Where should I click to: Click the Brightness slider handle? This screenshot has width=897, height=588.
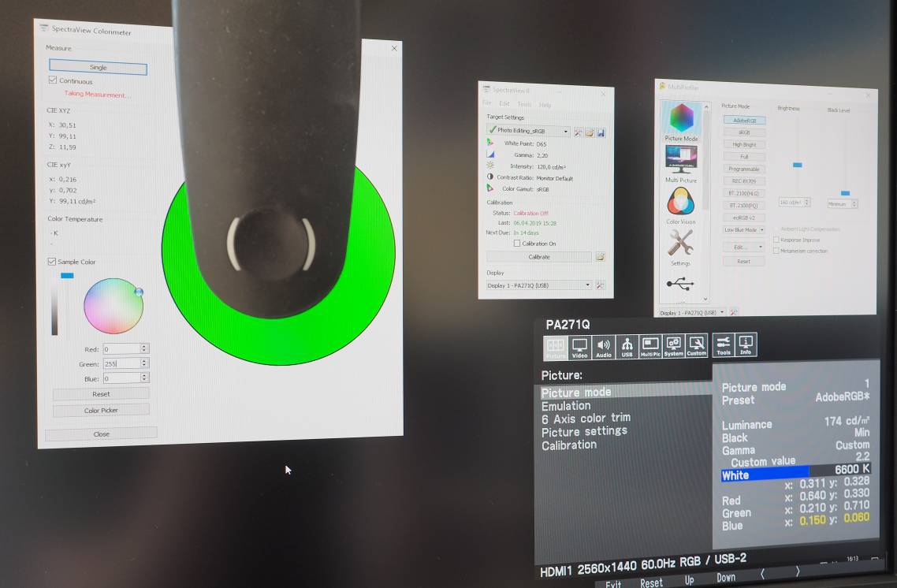pos(797,165)
